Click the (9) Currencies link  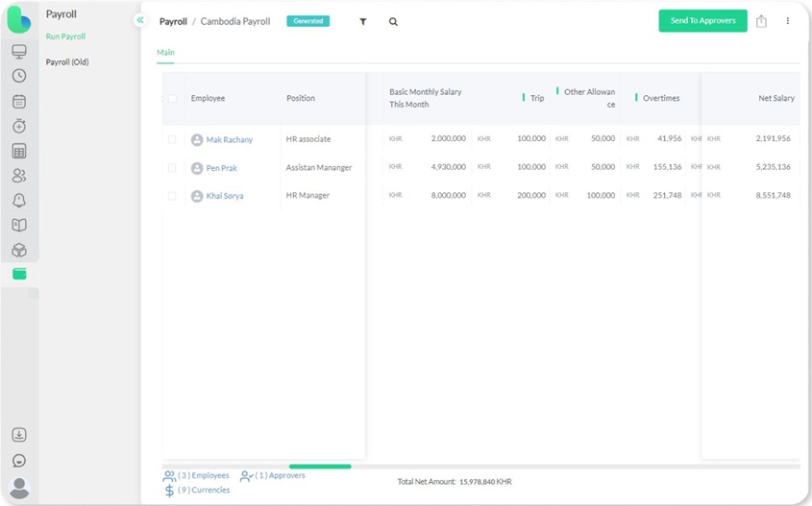click(x=204, y=490)
